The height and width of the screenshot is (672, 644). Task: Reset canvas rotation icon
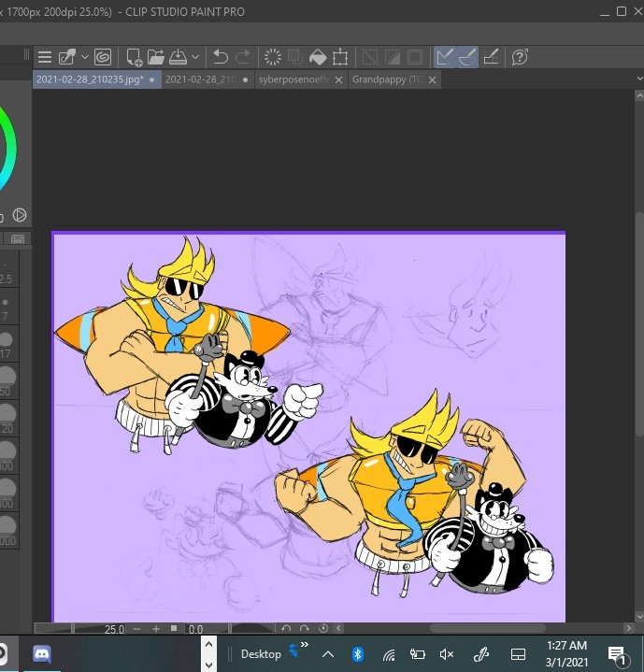coord(323,628)
